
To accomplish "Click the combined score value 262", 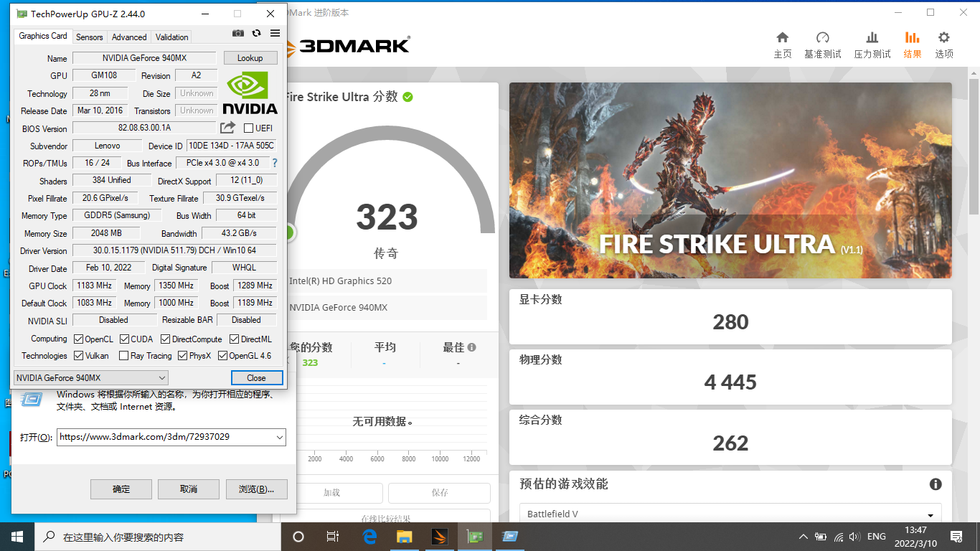I will [x=730, y=443].
